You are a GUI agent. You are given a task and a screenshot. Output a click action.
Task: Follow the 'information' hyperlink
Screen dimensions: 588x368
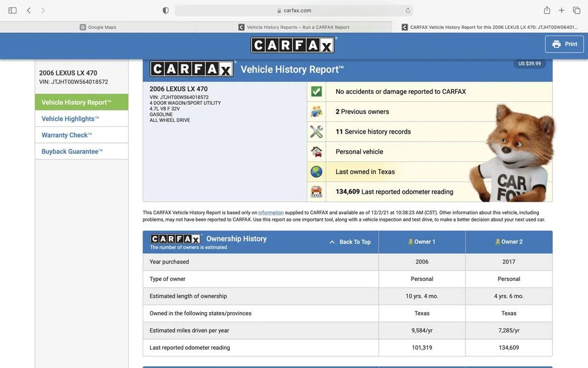271,213
